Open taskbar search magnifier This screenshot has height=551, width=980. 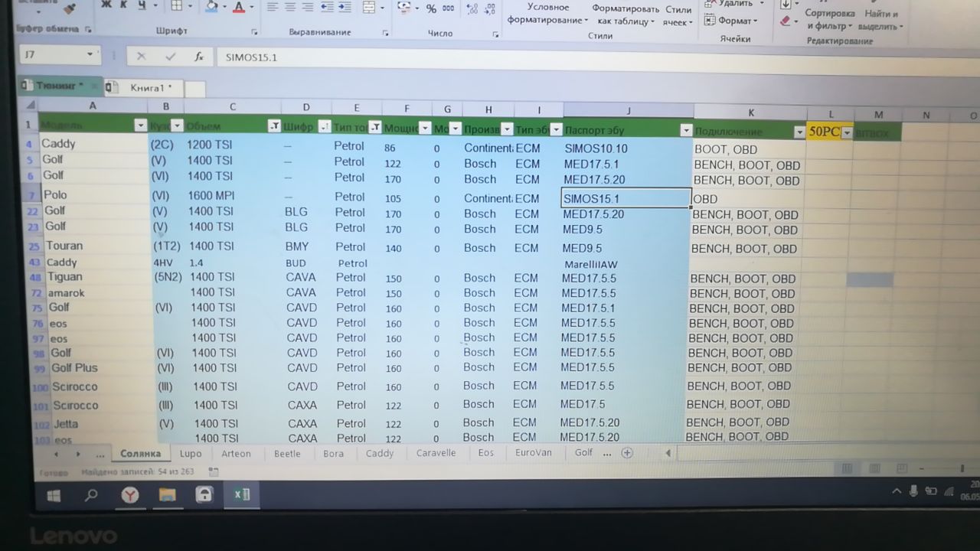(x=91, y=496)
